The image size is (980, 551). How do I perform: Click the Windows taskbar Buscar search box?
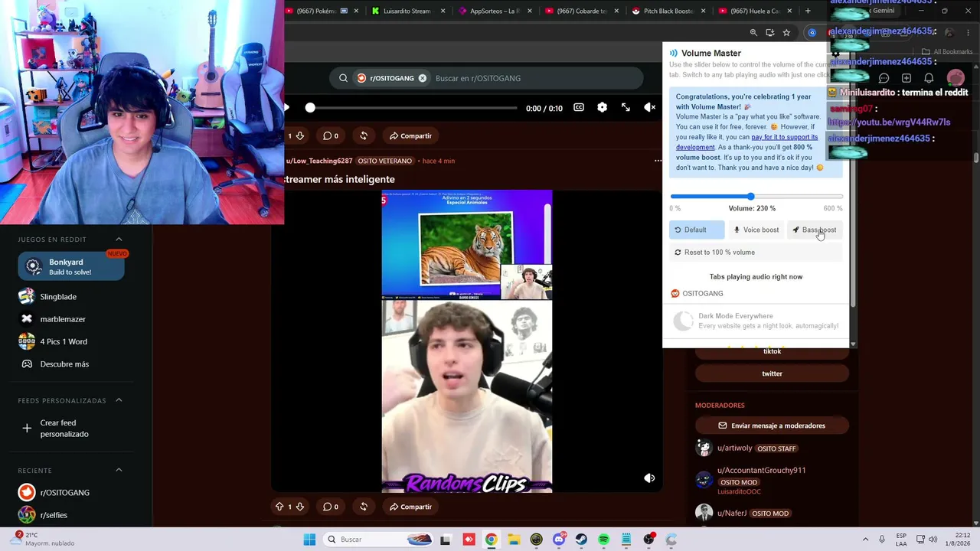378,540
